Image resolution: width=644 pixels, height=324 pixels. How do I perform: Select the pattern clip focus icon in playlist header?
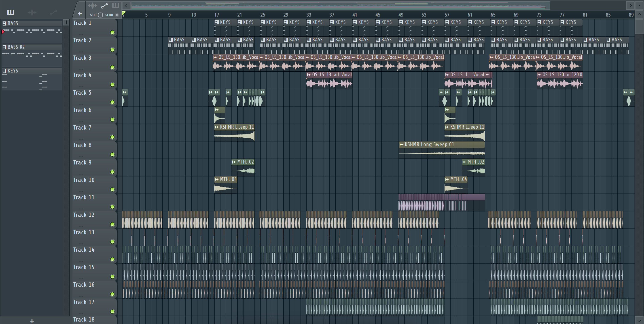(116, 5)
